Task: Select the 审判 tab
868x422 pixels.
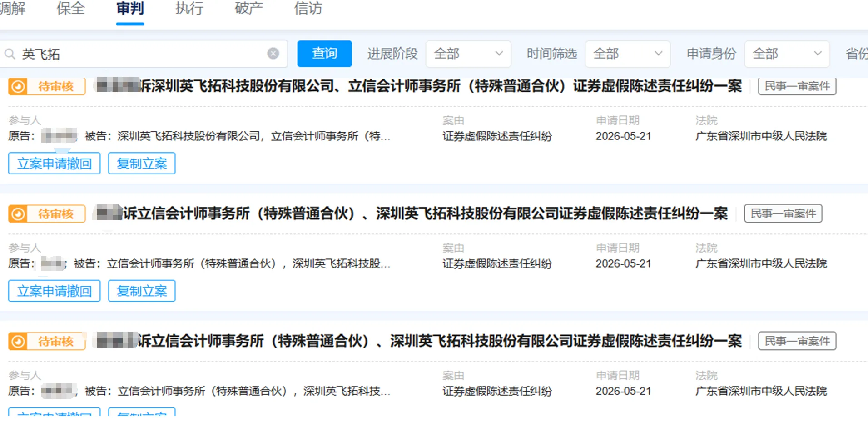Action: pos(130,8)
